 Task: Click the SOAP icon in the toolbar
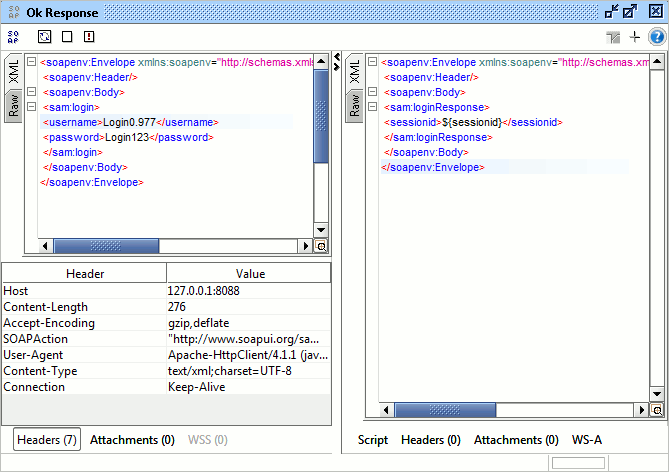coord(13,37)
